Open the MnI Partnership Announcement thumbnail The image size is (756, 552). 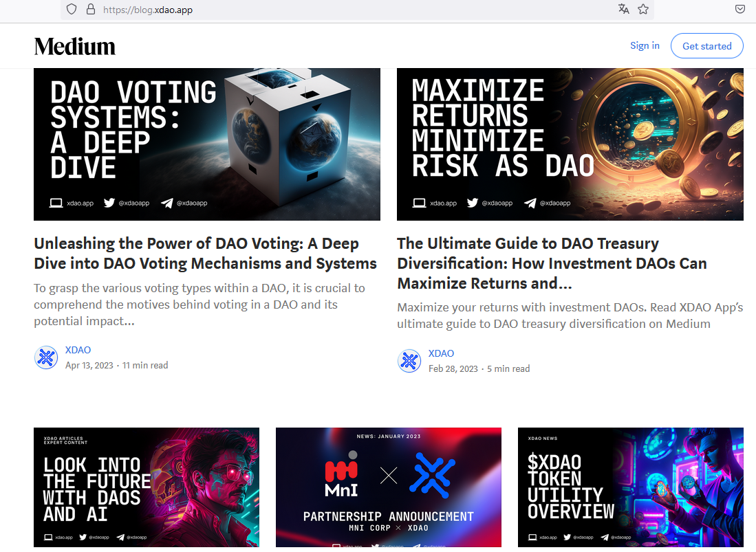pyautogui.click(x=389, y=487)
